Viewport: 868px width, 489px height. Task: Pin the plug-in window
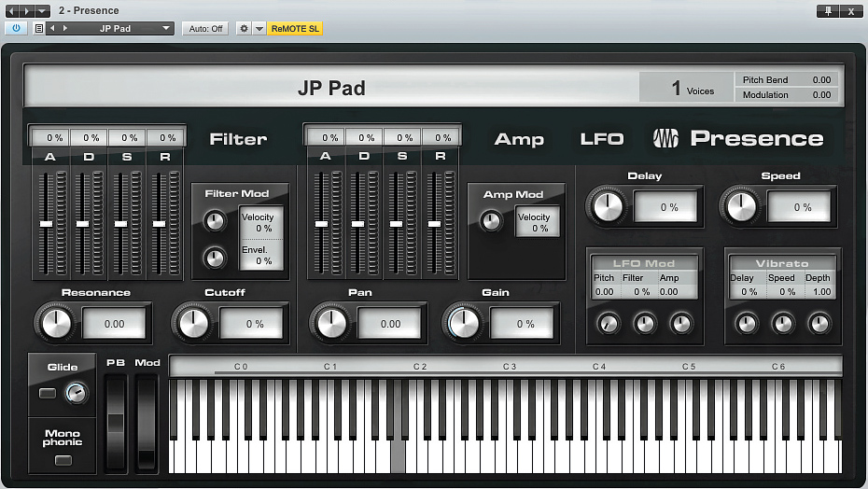click(828, 10)
